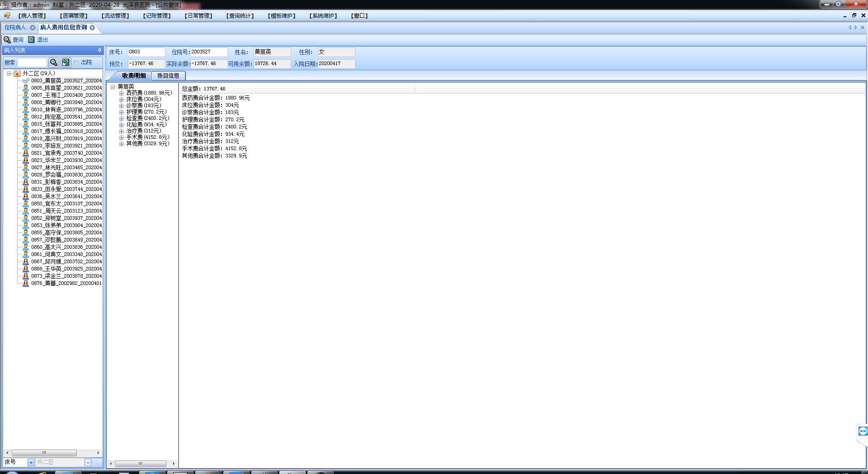Select patient row 0828_罗会福_2003830

click(66, 175)
